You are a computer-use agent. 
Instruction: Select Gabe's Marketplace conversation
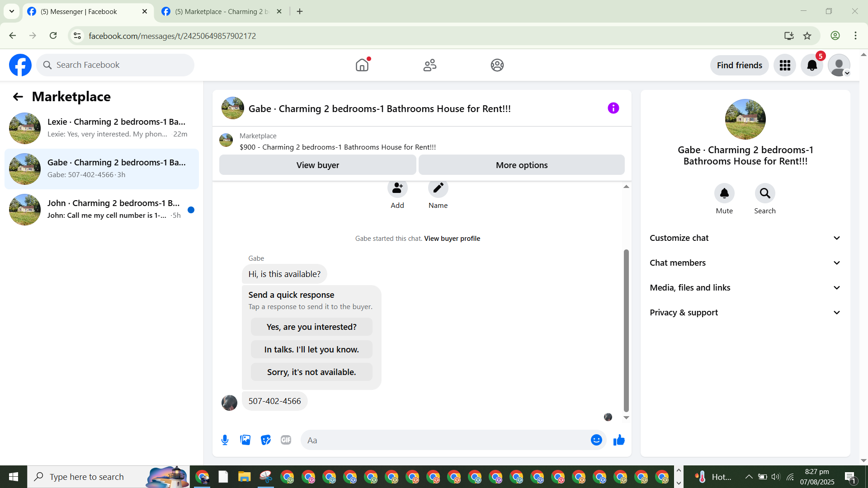tap(102, 169)
